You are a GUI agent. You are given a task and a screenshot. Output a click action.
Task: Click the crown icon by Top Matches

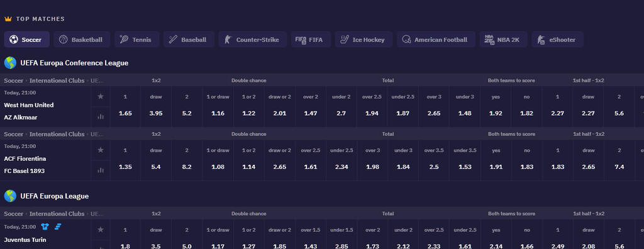tap(8, 19)
